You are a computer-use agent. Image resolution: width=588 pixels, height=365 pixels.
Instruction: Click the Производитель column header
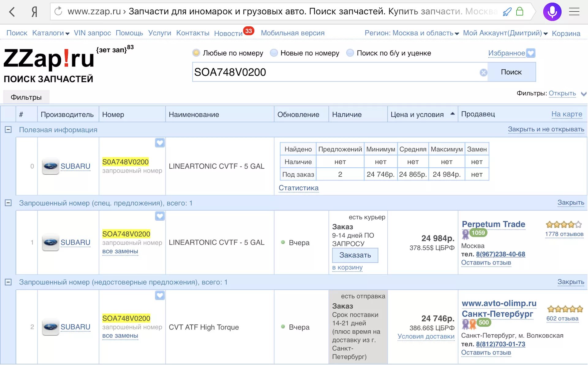click(x=67, y=114)
